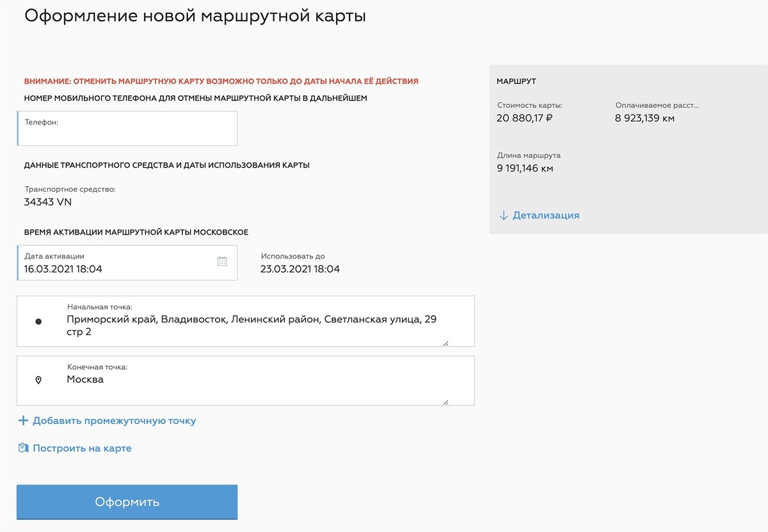Click the down arrow icon beside "Детализация"
Viewport: 768px width, 532px height.
504,215
